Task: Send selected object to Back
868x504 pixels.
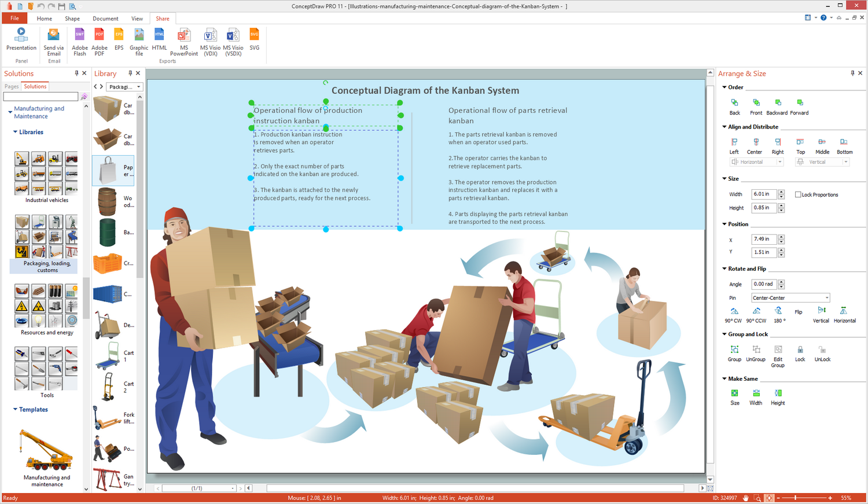Action: [x=734, y=106]
